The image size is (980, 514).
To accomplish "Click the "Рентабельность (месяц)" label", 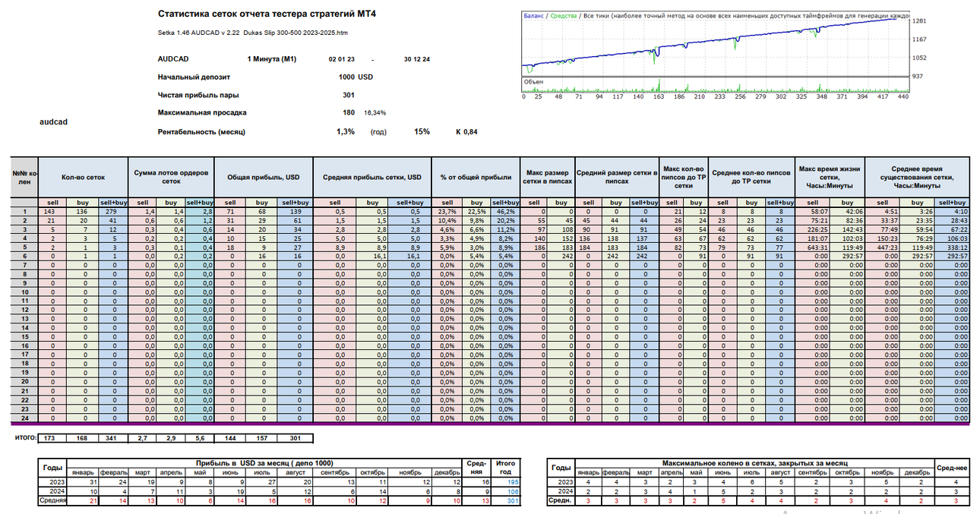I will [203, 131].
